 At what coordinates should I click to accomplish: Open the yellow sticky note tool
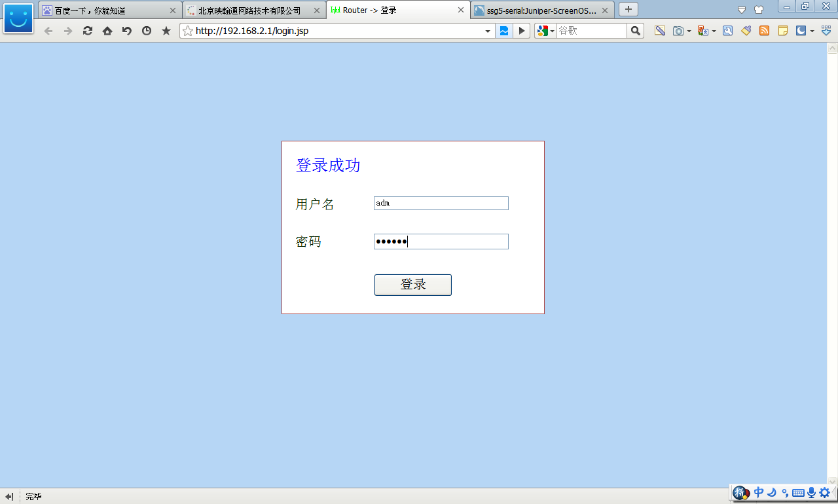pos(782,31)
